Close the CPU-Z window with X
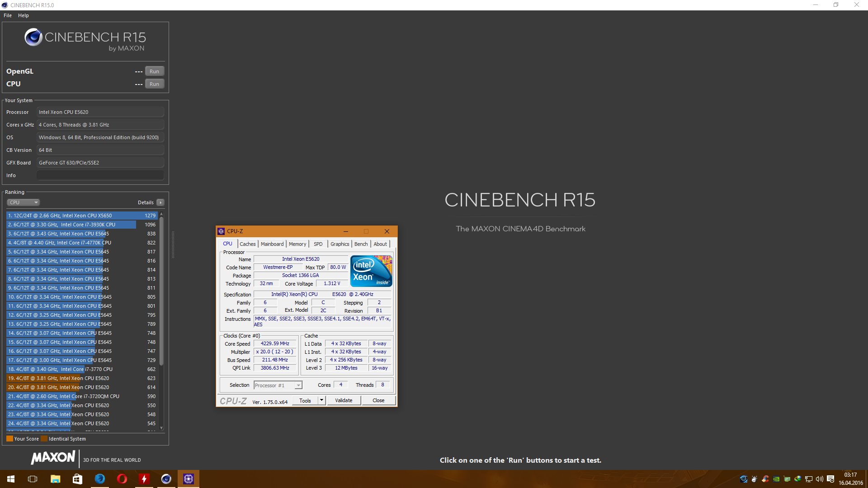The width and height of the screenshot is (868, 488). [x=387, y=231]
